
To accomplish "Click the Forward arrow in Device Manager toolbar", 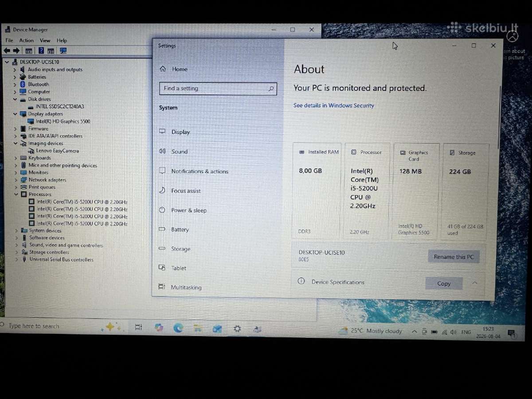I will 16,51.
